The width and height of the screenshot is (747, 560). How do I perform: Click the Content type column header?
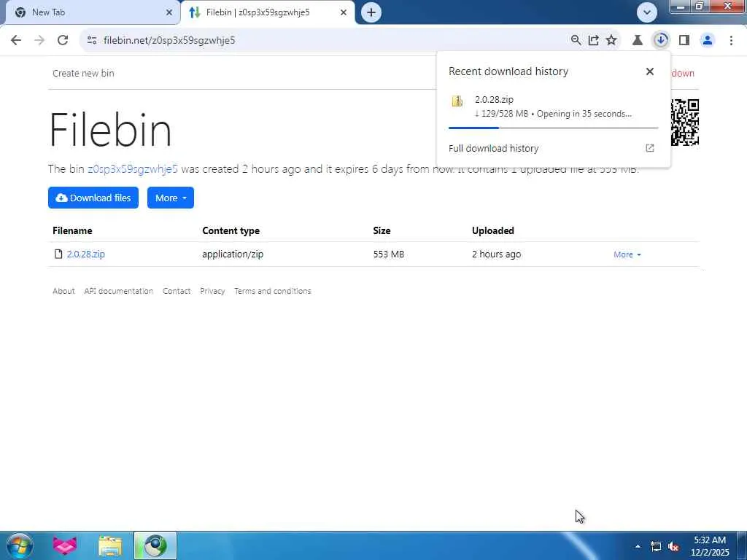click(231, 231)
